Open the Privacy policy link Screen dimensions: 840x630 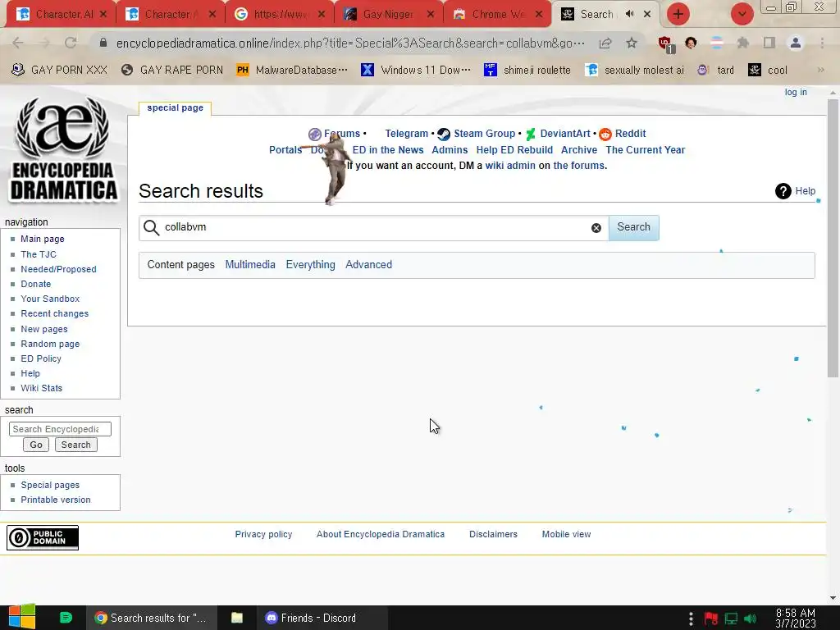[x=263, y=534]
